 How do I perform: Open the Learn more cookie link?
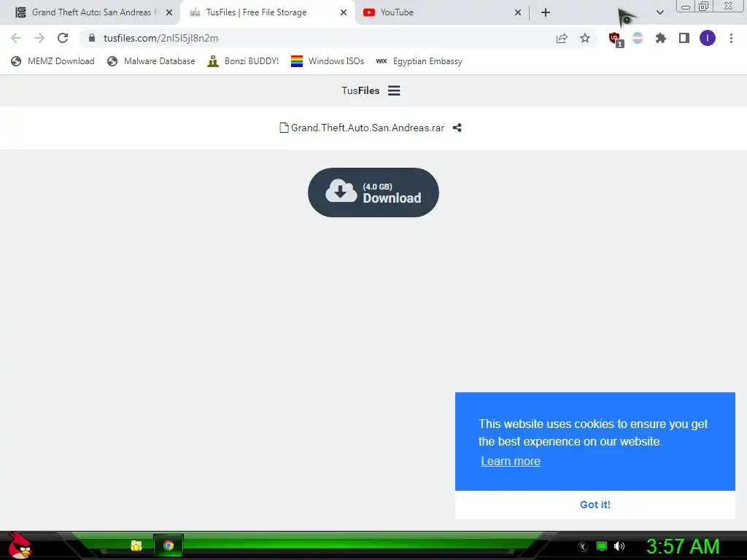pos(510,461)
